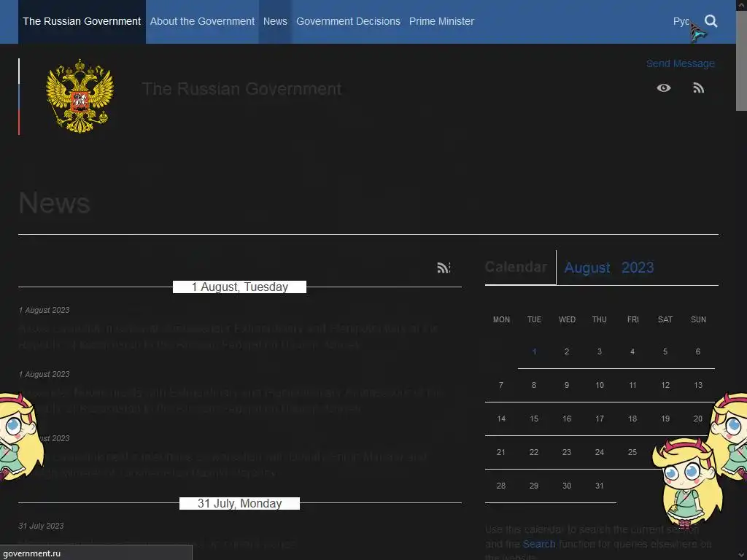Click the 31 July, Monday date header
747x560 pixels.
point(239,503)
